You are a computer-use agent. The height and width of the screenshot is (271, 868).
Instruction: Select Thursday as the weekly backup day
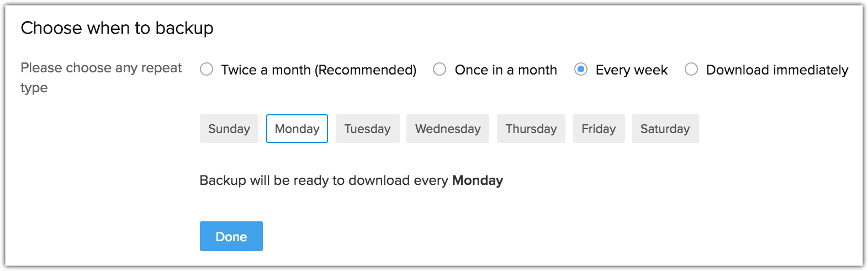531,129
